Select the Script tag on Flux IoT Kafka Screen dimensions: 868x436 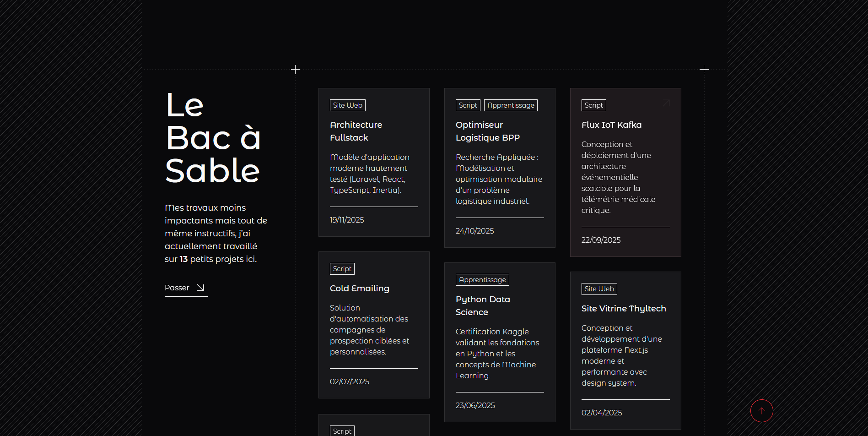point(593,105)
